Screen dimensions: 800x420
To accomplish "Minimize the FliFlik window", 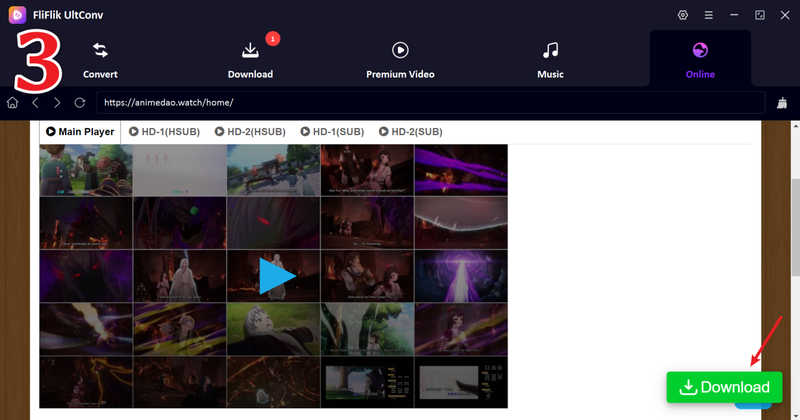I will [734, 15].
